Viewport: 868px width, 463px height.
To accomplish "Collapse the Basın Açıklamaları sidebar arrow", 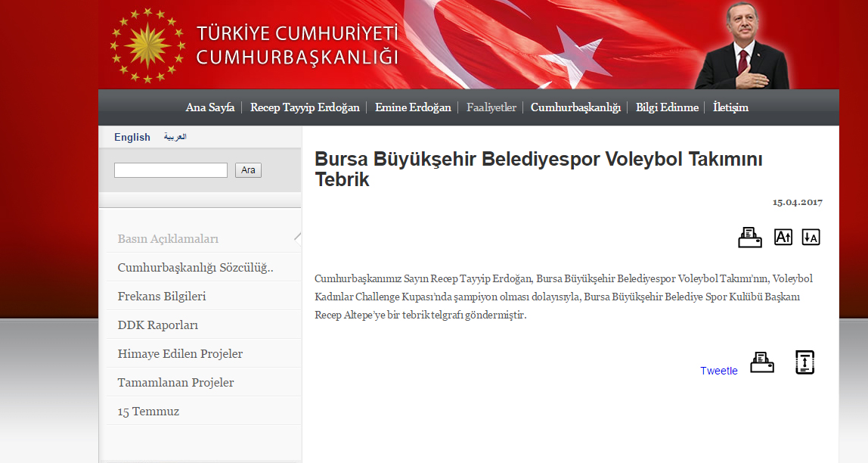I will tap(297, 237).
